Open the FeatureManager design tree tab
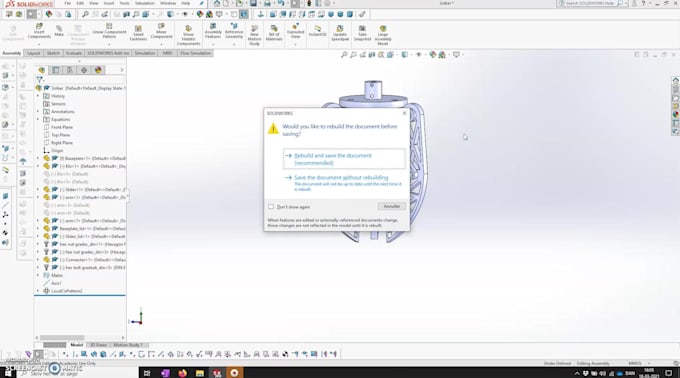Viewport: 680px width, 378px height. [x=42, y=70]
